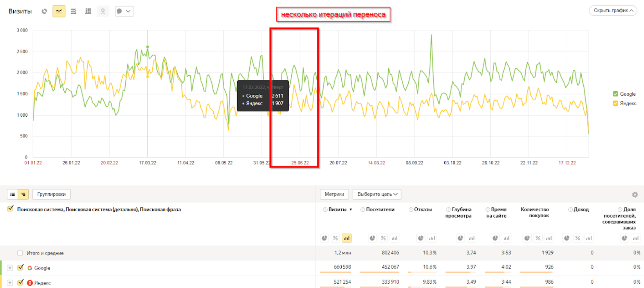Expand the Яндекс row

coord(10,283)
